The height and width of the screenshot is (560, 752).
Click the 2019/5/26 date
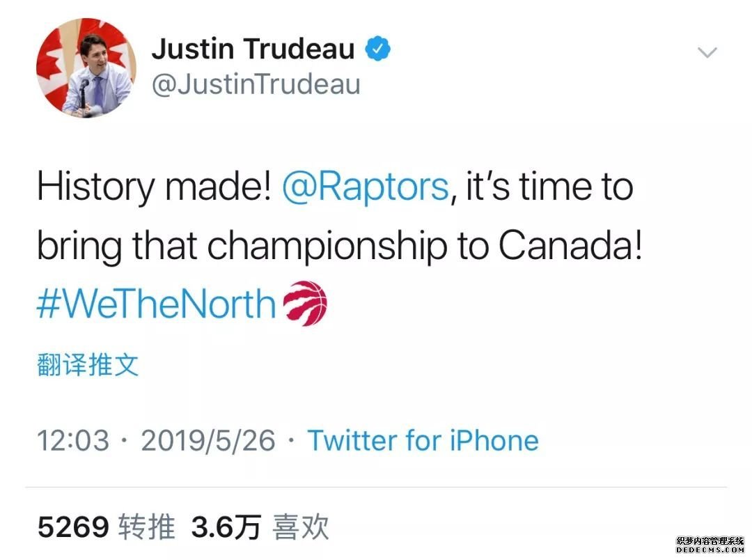point(208,440)
